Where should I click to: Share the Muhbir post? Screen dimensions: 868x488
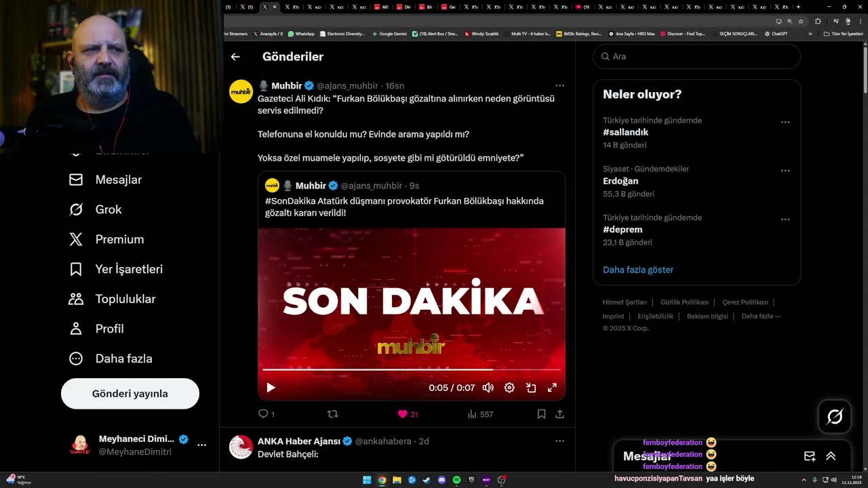pyautogui.click(x=559, y=413)
